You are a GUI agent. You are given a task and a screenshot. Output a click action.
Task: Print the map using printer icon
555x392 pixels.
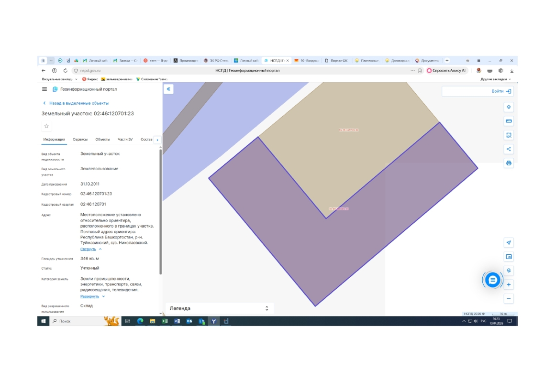click(x=509, y=163)
